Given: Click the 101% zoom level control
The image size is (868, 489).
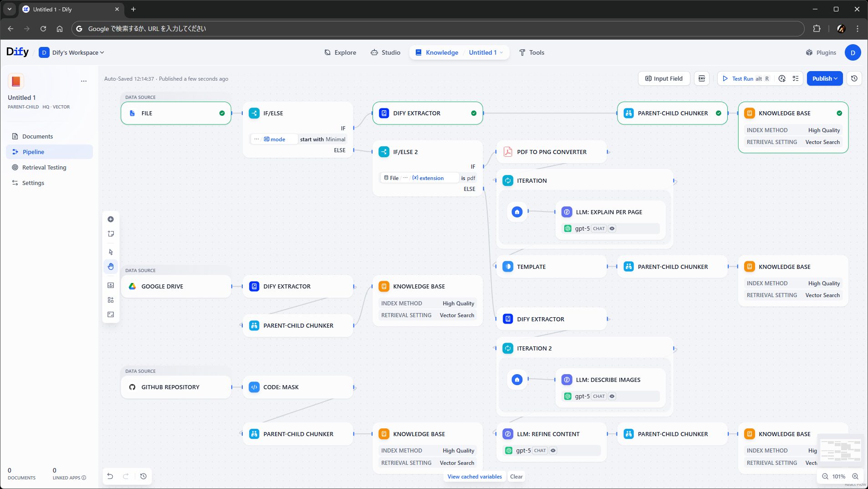Looking at the screenshot, I should tap(838, 476).
